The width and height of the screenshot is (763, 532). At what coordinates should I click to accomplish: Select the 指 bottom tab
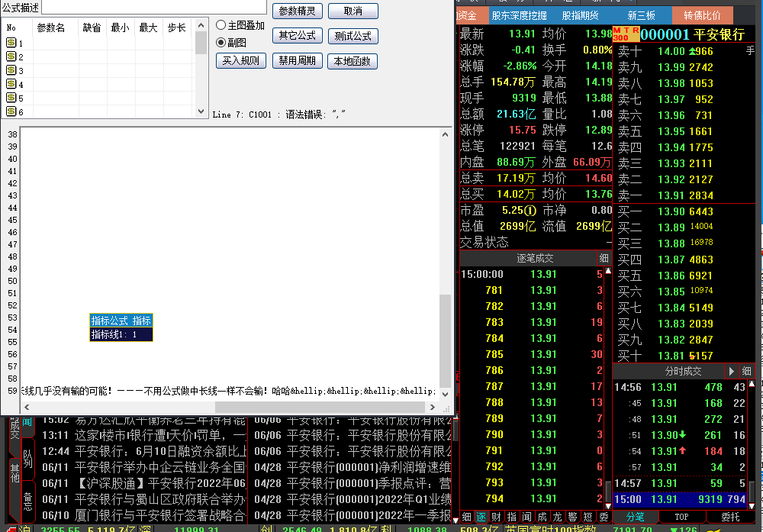[512, 517]
